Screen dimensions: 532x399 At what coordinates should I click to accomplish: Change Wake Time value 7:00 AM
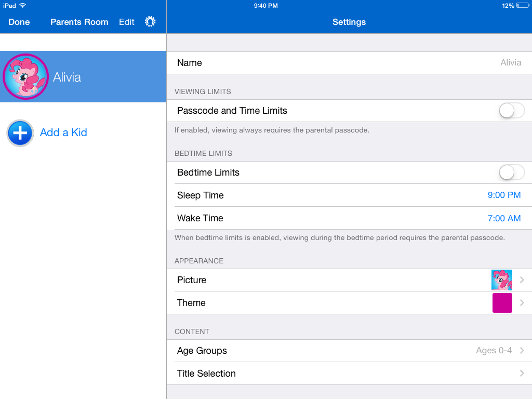(x=504, y=218)
